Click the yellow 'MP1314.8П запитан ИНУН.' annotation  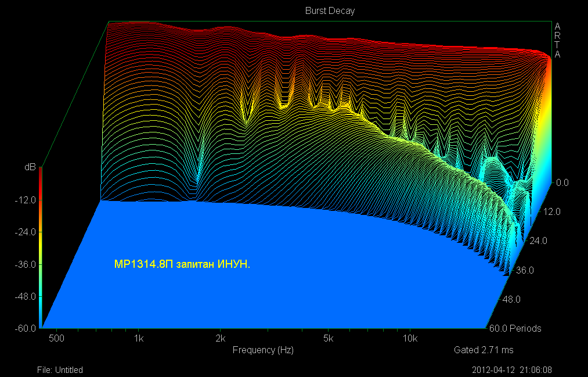[182, 264]
